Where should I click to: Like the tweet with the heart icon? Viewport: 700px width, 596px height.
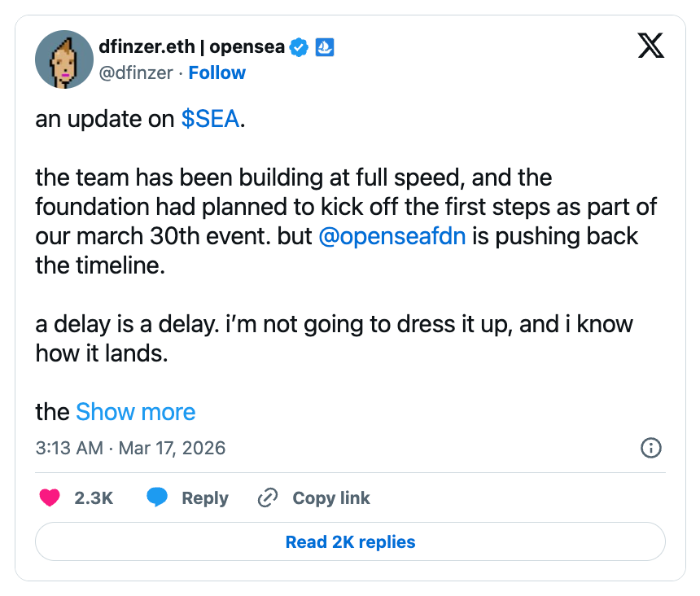point(50,498)
